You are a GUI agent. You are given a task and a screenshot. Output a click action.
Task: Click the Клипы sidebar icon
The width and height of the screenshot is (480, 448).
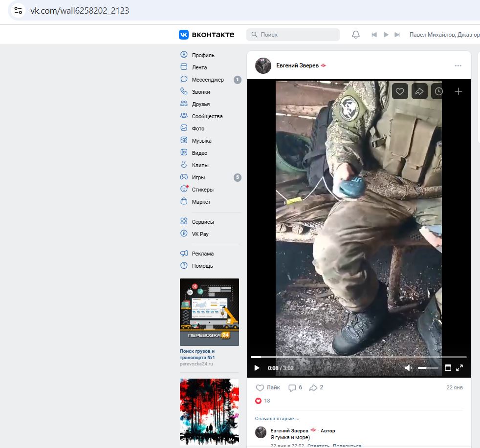[x=184, y=165]
